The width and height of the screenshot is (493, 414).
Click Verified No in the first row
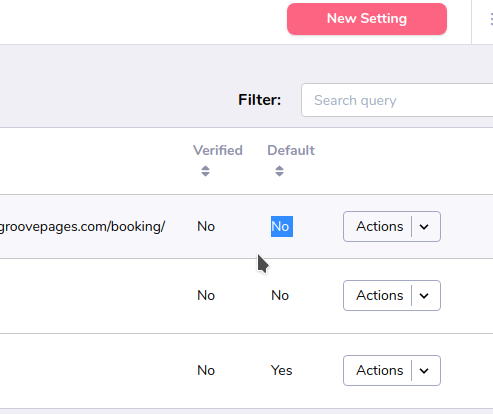[206, 227]
